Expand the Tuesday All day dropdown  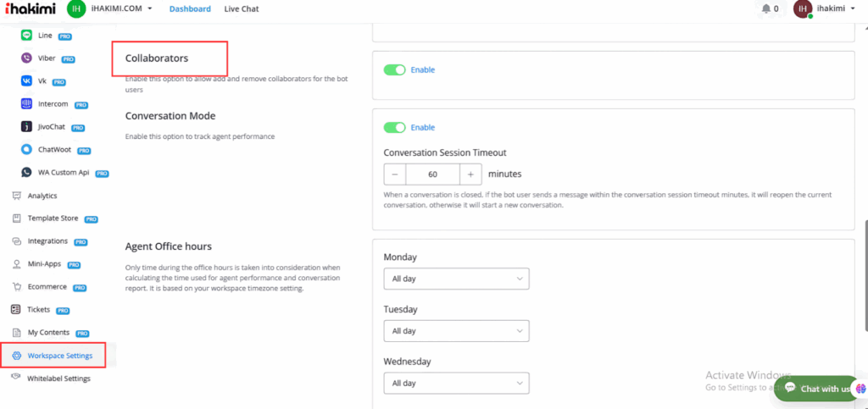456,331
